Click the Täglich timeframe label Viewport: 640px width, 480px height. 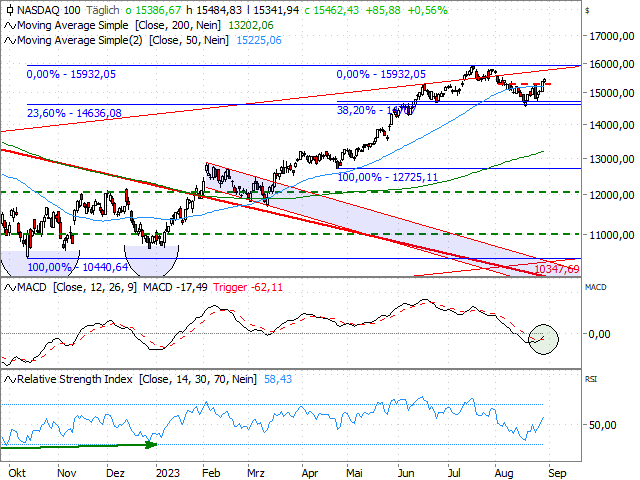click(x=102, y=10)
